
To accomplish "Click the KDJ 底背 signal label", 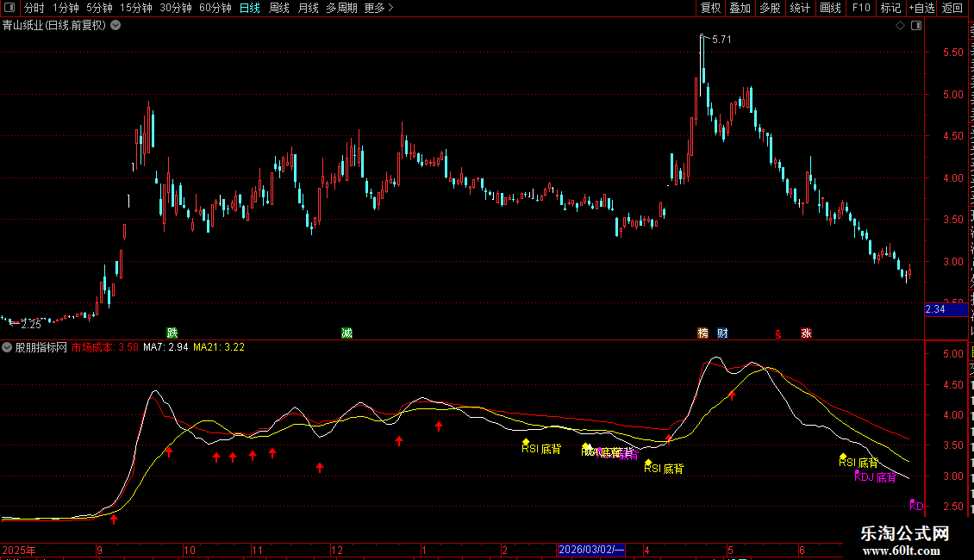I will [875, 476].
